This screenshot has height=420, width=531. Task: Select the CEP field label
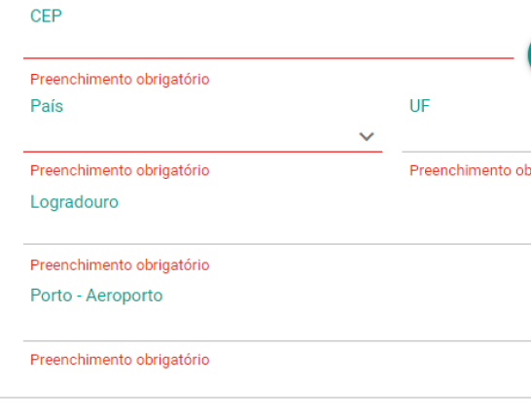[x=46, y=16]
